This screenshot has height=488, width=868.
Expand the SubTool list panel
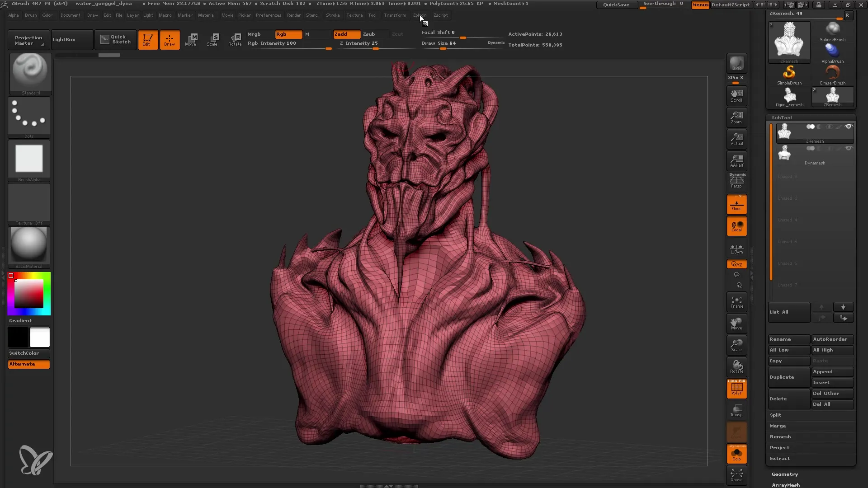[x=778, y=312]
